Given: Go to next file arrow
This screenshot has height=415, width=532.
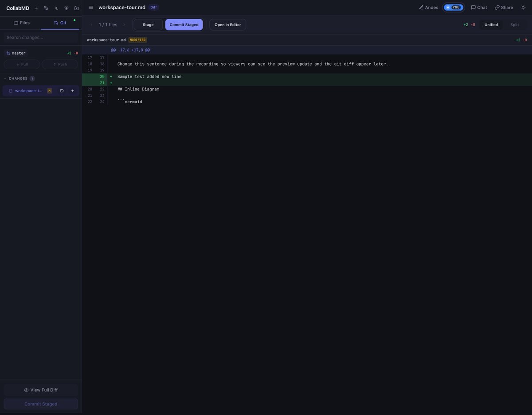Looking at the screenshot, I should tap(124, 25).
